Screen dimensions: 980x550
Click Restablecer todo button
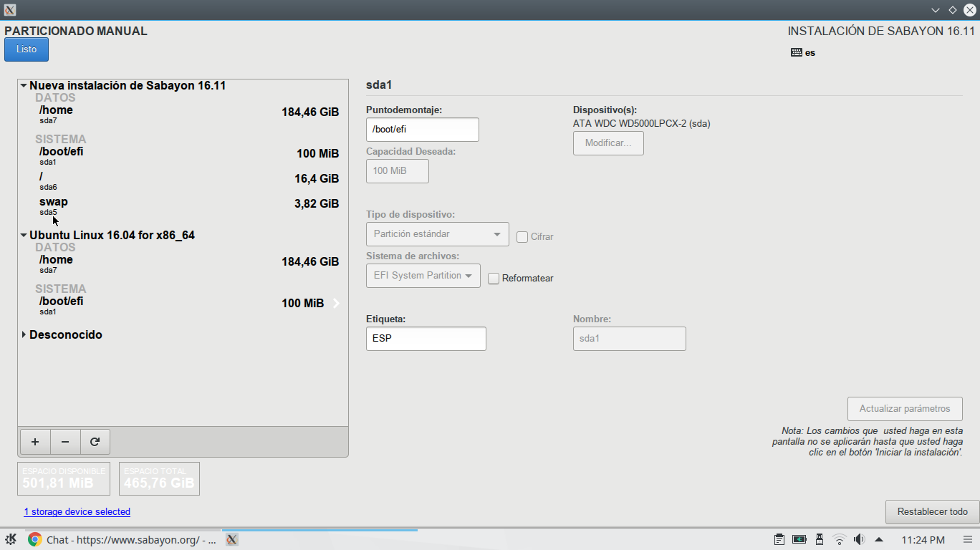[932, 512]
